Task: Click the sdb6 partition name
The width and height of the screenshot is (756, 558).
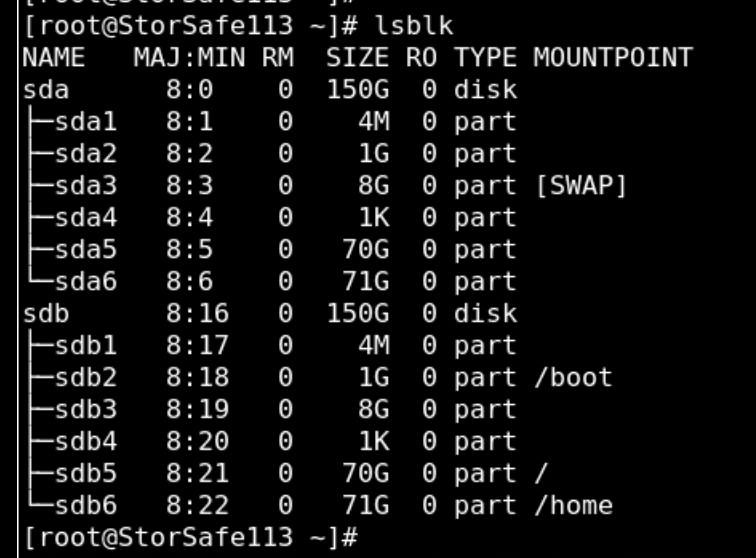Action: point(86,505)
